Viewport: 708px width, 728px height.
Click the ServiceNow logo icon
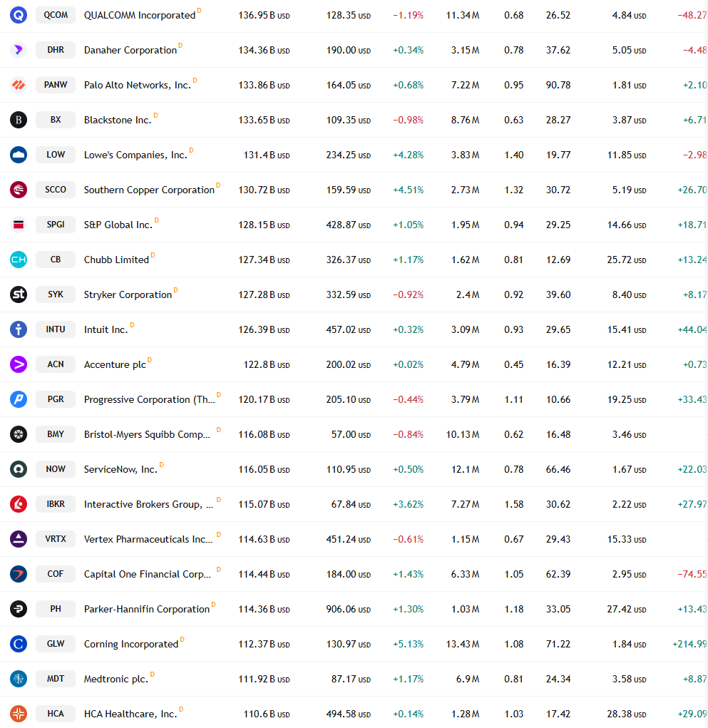point(19,469)
